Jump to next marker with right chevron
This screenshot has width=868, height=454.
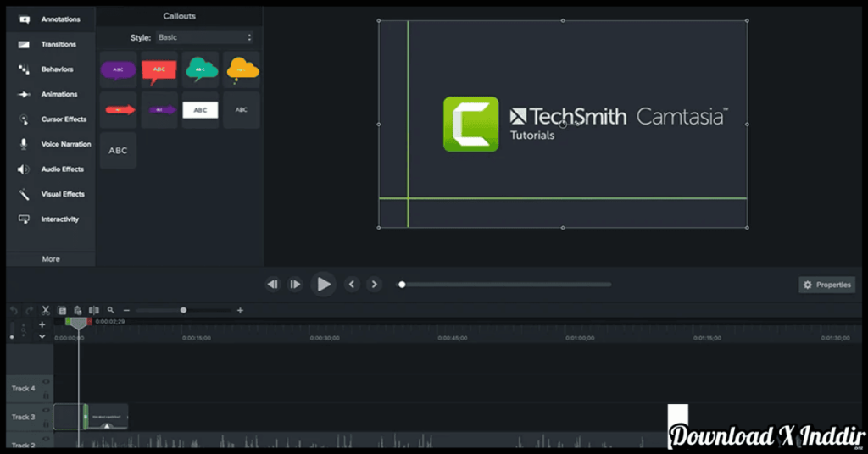point(374,285)
